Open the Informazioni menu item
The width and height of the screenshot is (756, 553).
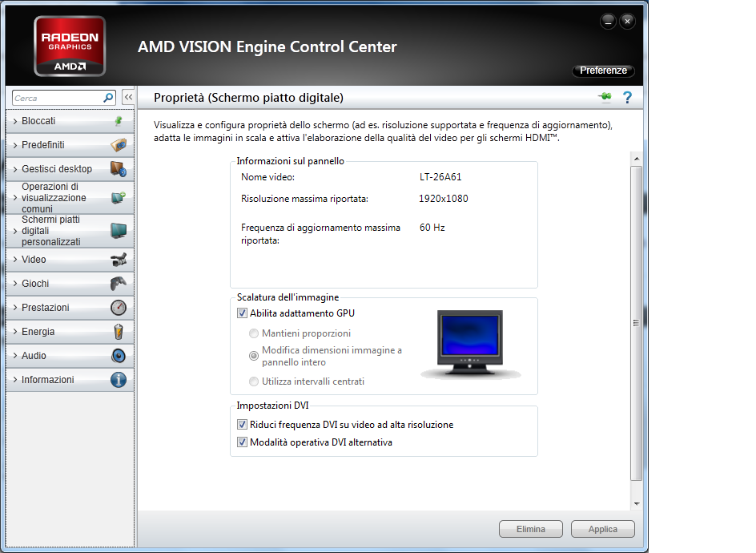(x=70, y=380)
